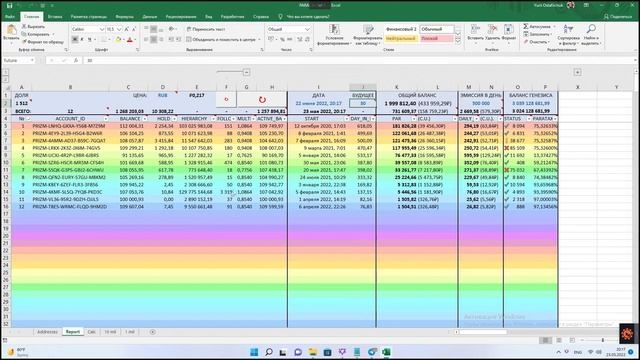The image size is (640, 360).
Task: Open Sort & Filter (Сортировка и фильтр)
Action: (568, 34)
